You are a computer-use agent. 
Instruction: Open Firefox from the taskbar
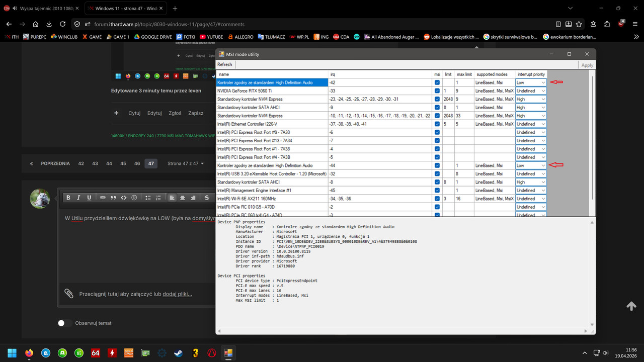point(29,353)
